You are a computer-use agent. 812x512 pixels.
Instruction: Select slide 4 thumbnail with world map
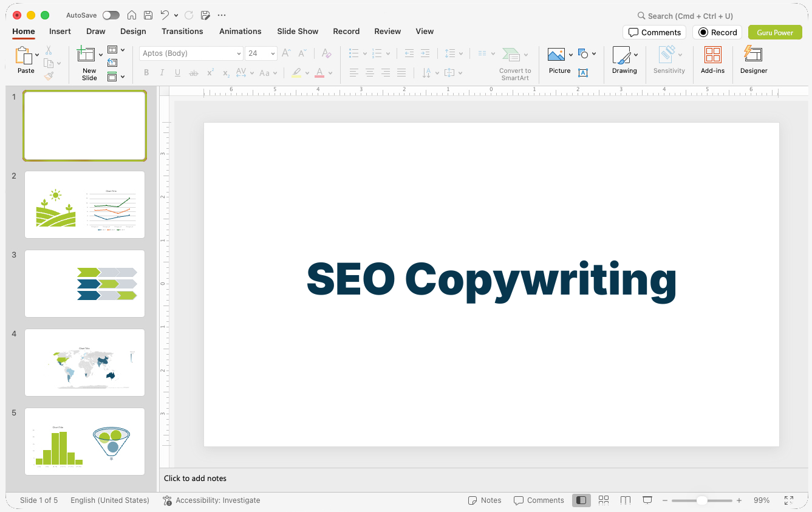(x=84, y=363)
